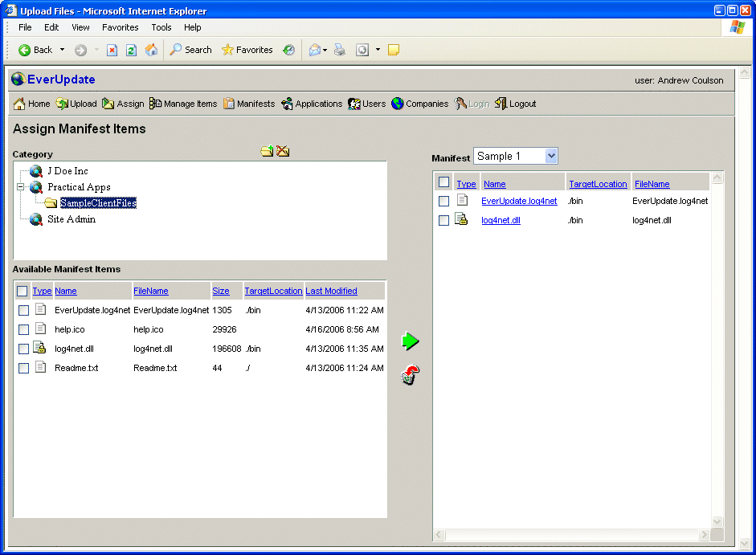The image size is (756, 555).
Task: Select Site Admin in category tree
Action: click(x=72, y=219)
